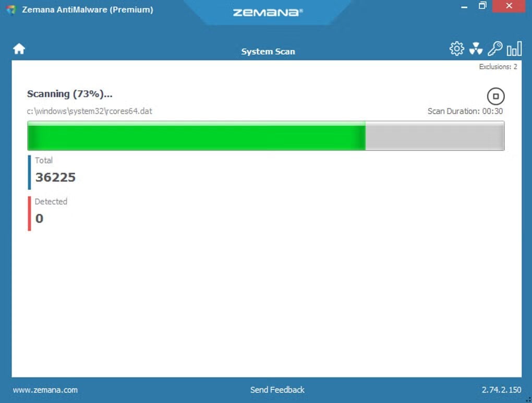Click the Zemana logo in title bar
Image resolution: width=532 pixels, height=403 pixels.
click(x=268, y=13)
